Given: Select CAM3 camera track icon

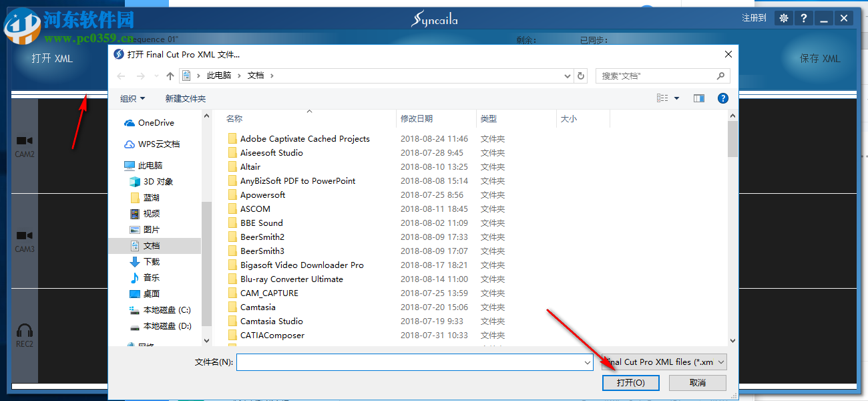Looking at the screenshot, I should coord(25,236).
